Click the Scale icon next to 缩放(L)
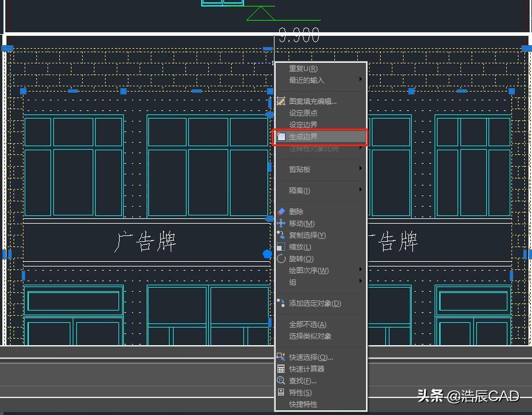 (x=280, y=247)
